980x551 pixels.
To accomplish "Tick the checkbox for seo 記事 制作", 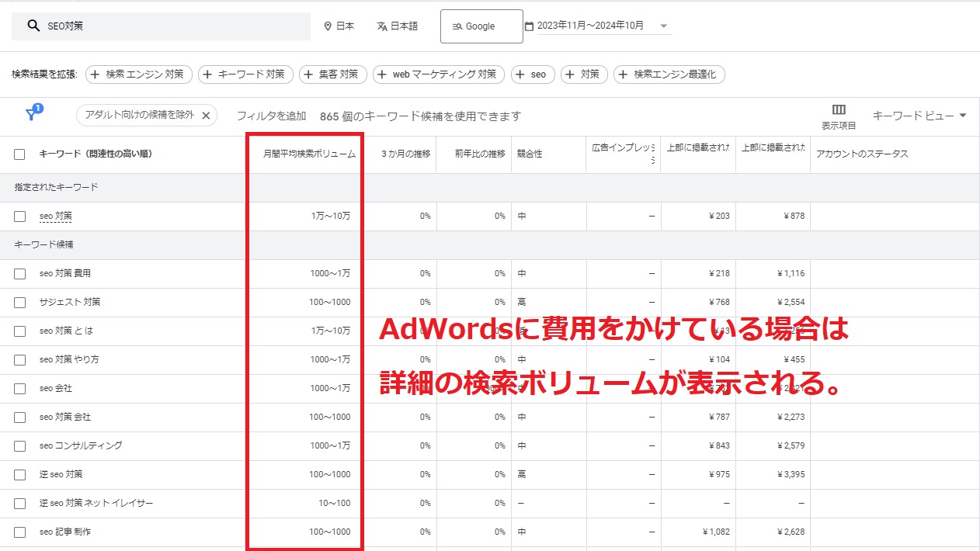I will click(19, 532).
